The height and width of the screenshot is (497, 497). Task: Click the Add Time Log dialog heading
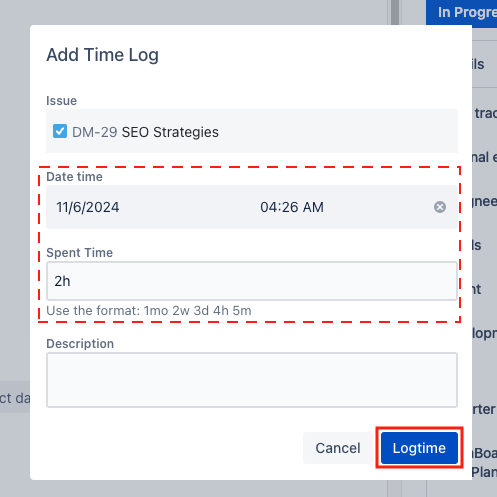click(102, 55)
